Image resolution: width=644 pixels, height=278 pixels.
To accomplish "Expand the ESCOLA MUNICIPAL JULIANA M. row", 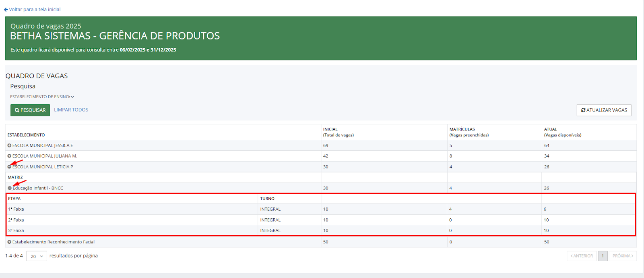I will [x=9, y=156].
